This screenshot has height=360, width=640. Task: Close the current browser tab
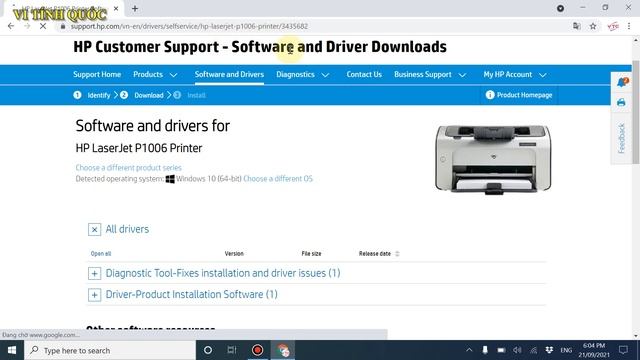(116, 8)
